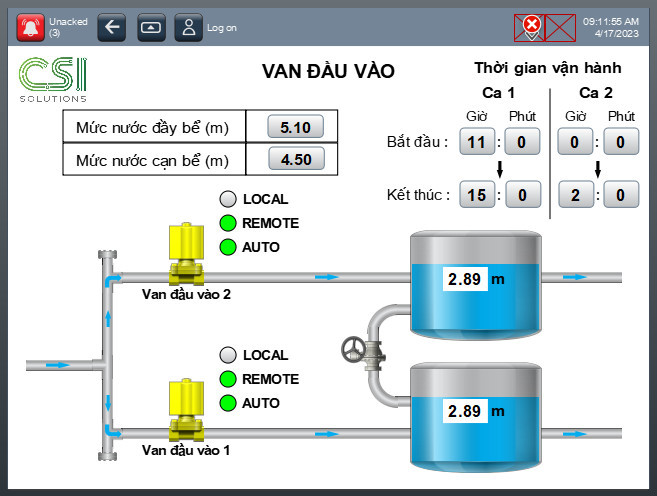Click the crossed-out placeholder icon in header
This screenshot has width=657, height=496.
click(x=559, y=27)
